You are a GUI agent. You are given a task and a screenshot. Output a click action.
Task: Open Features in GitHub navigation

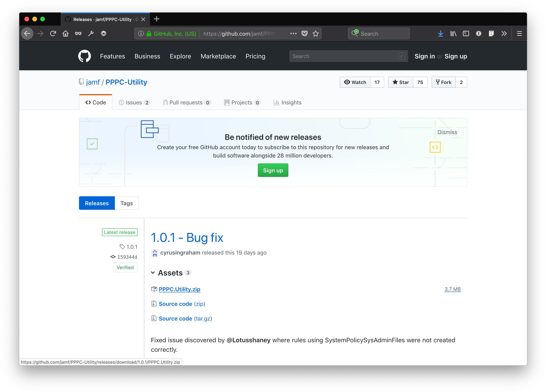(x=112, y=56)
